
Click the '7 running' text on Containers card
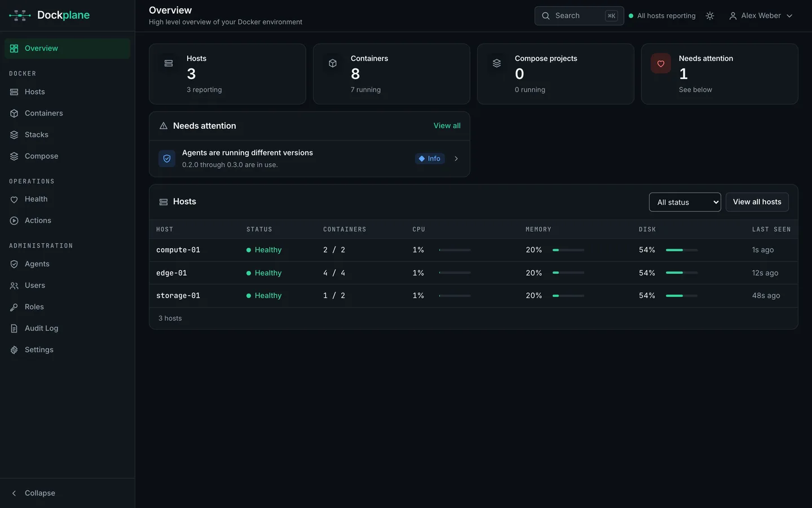pos(365,90)
